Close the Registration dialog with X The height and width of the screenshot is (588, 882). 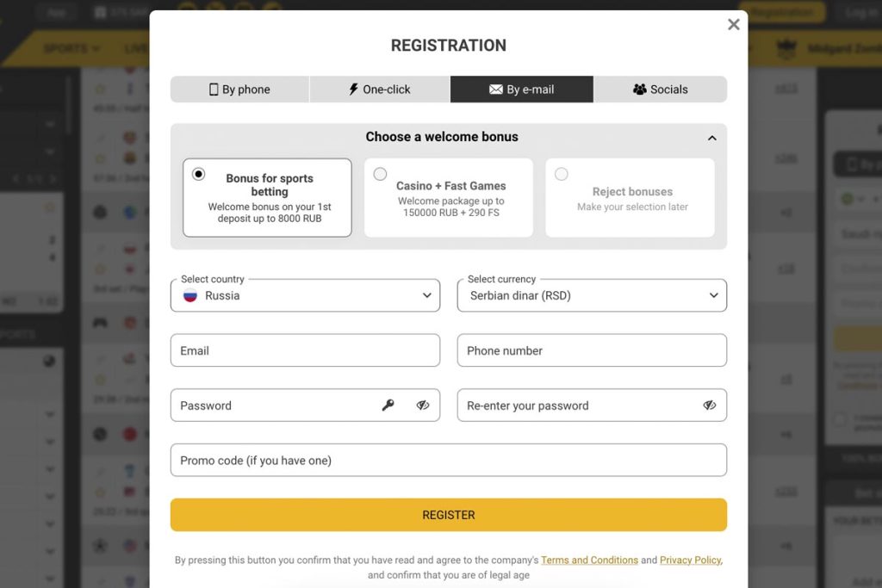pyautogui.click(x=734, y=25)
